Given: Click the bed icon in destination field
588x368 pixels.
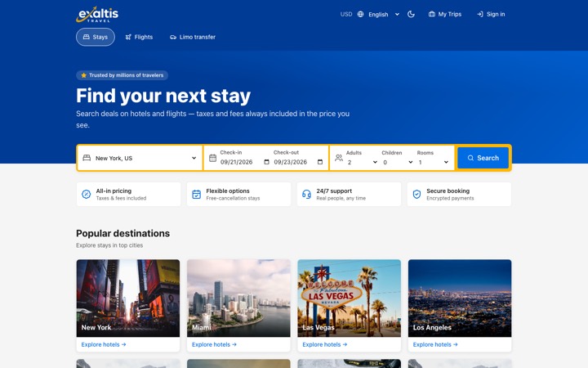Looking at the screenshot, I should [87, 158].
